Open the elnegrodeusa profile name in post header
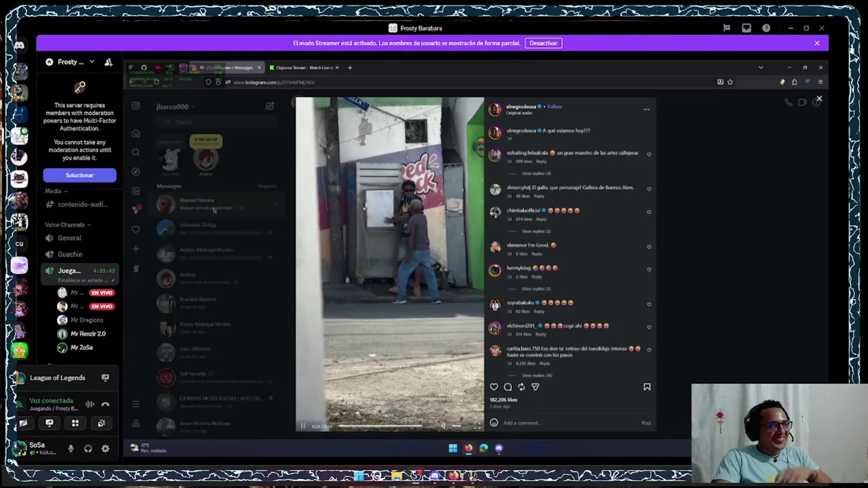 point(521,106)
